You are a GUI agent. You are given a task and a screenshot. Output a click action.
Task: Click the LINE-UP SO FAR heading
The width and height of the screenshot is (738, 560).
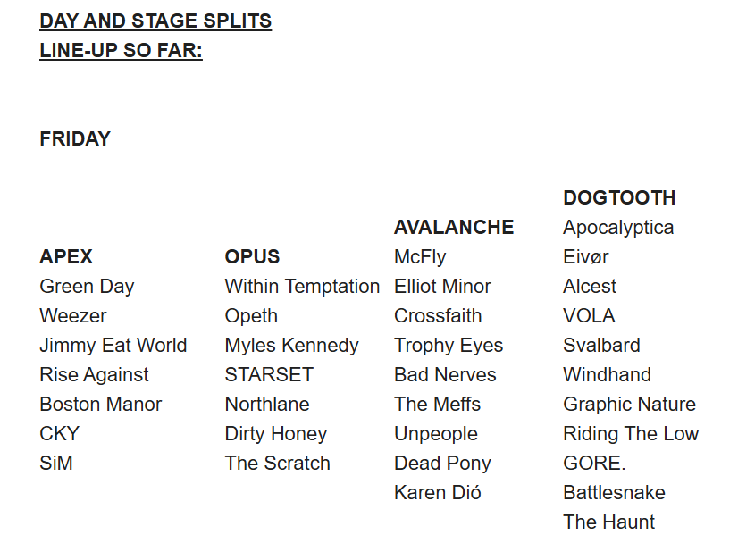[x=121, y=50]
